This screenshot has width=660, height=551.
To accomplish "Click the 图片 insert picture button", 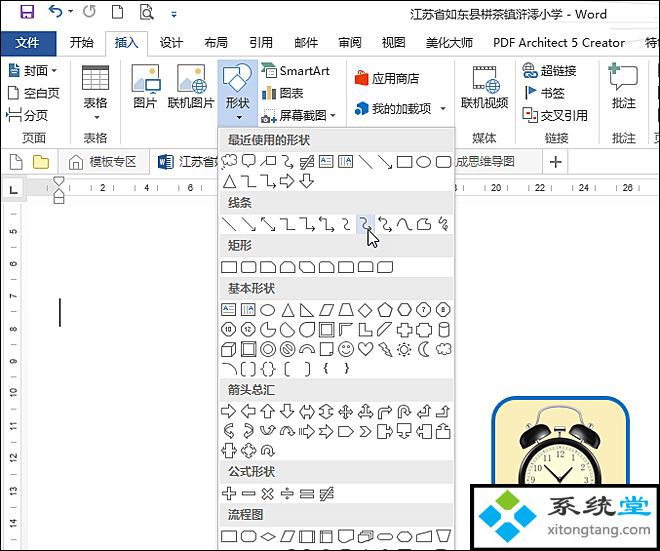I will tap(145, 86).
